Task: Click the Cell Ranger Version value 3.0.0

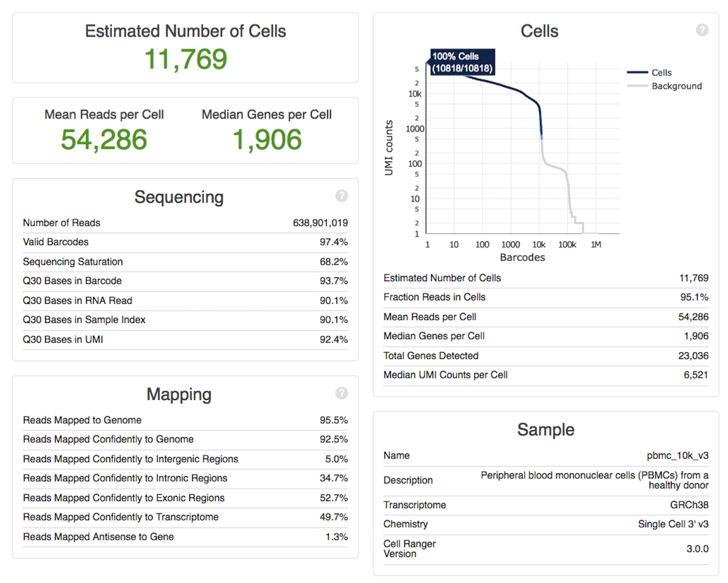Action: pos(698,549)
